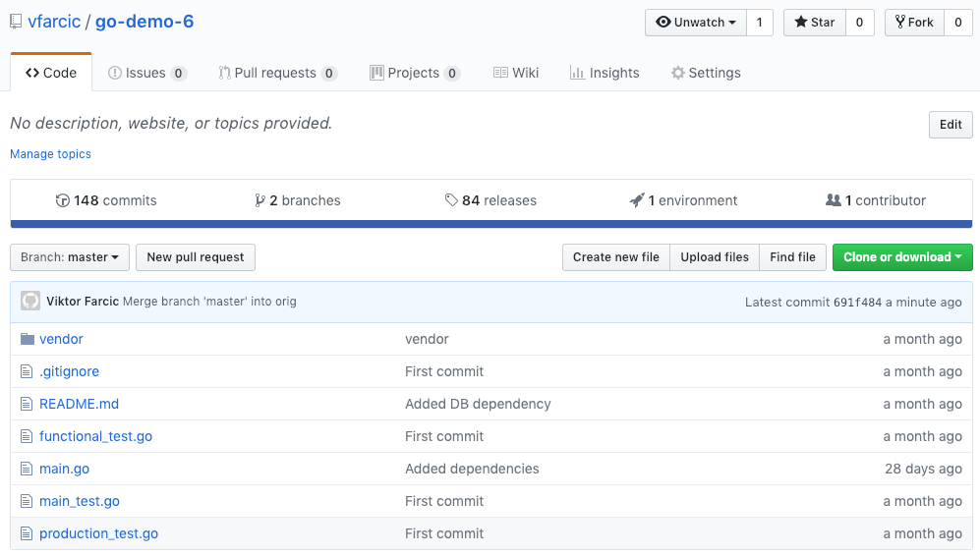Open the 'Merge branch master into orig' commit message

[x=209, y=302]
